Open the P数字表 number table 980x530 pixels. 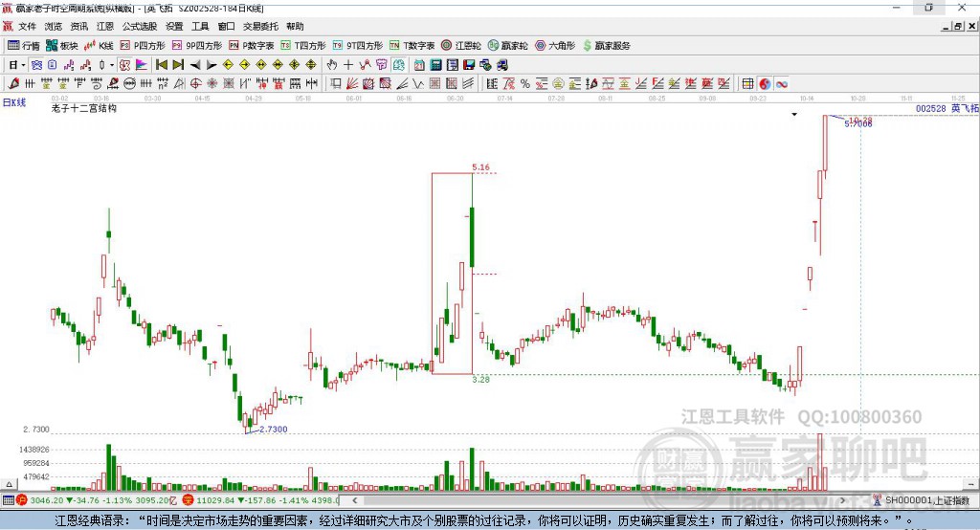point(252,46)
